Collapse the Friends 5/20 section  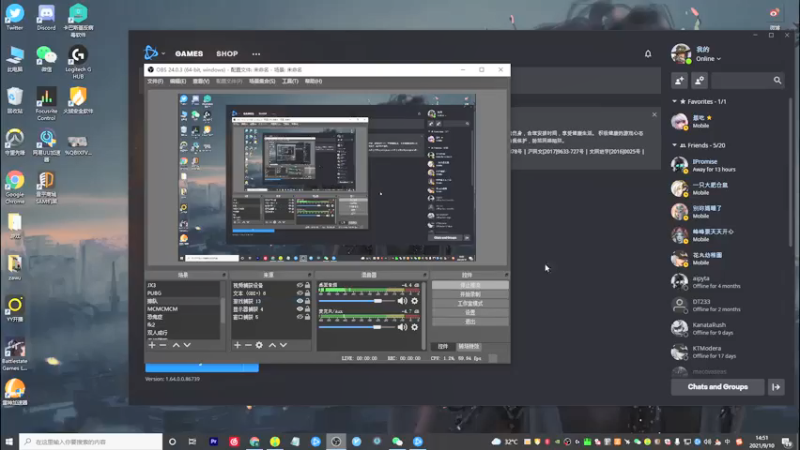(674, 145)
